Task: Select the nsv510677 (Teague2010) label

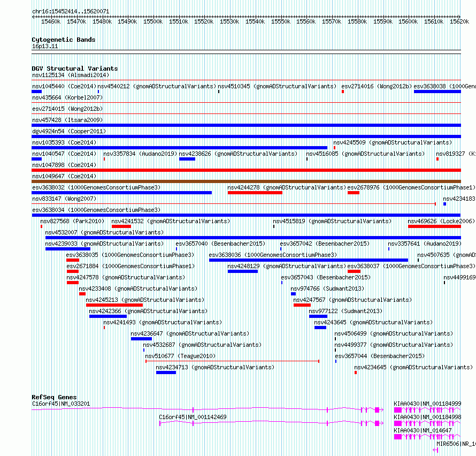Action: 180,356
